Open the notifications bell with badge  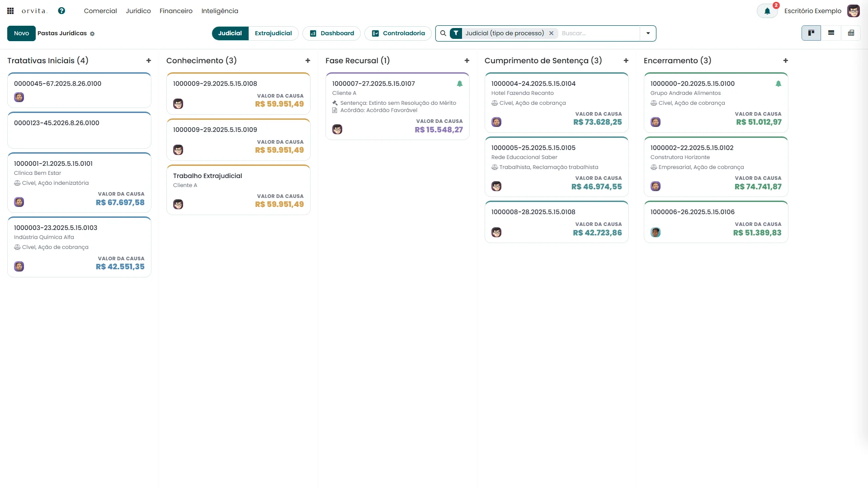pos(767,11)
